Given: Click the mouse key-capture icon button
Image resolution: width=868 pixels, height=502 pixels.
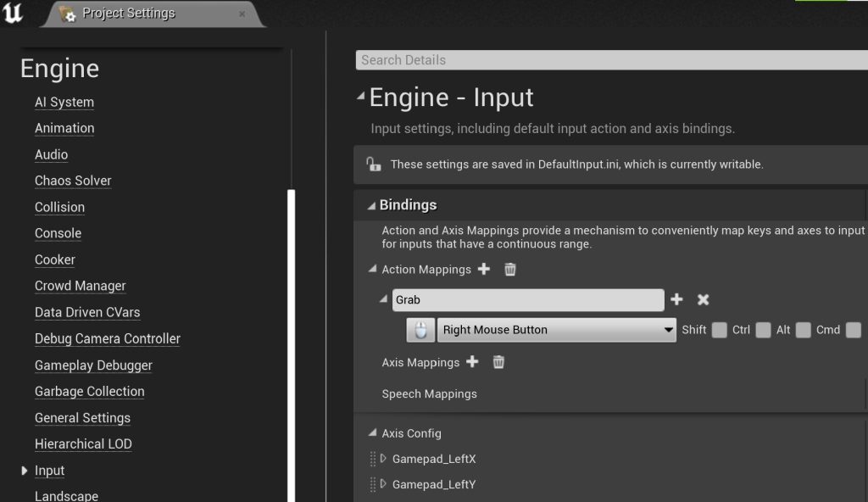Looking at the screenshot, I should [x=420, y=330].
